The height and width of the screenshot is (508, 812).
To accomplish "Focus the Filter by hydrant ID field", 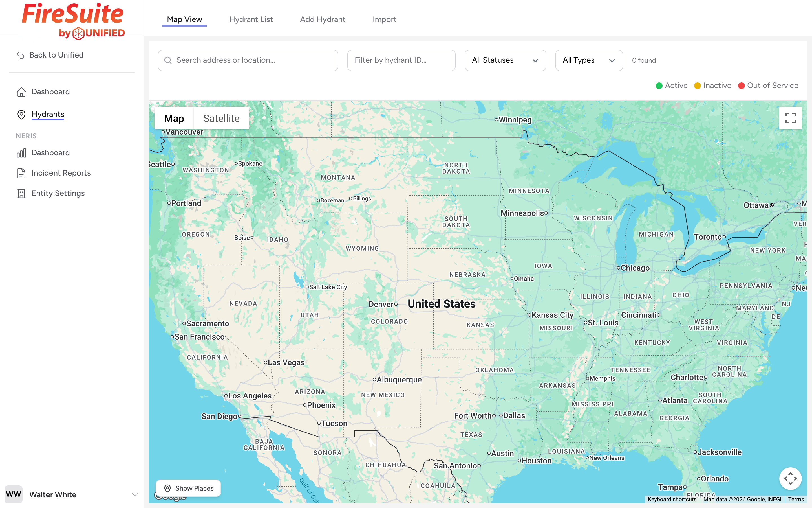I will pos(401,60).
